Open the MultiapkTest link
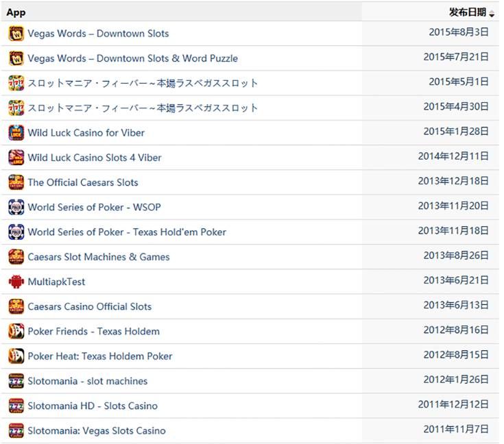 [56, 282]
